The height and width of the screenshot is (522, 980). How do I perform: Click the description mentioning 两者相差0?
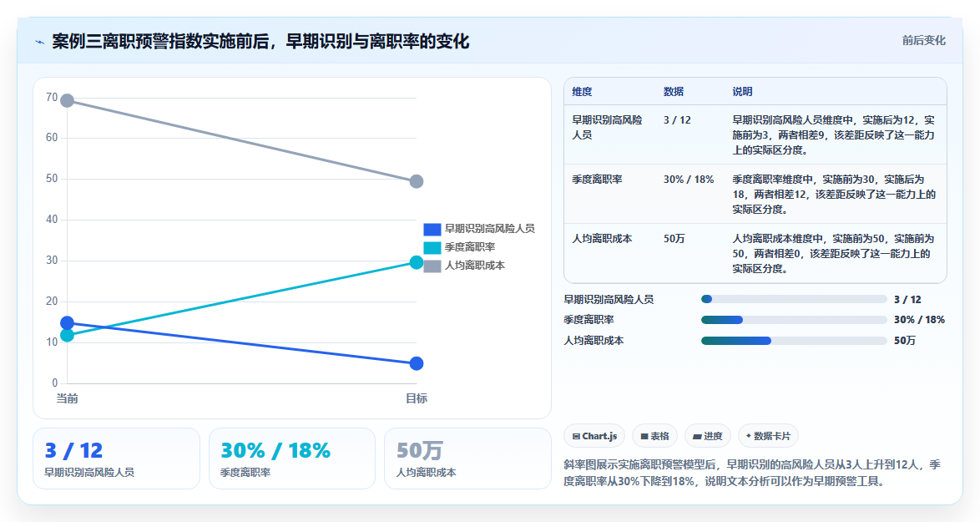(x=834, y=254)
